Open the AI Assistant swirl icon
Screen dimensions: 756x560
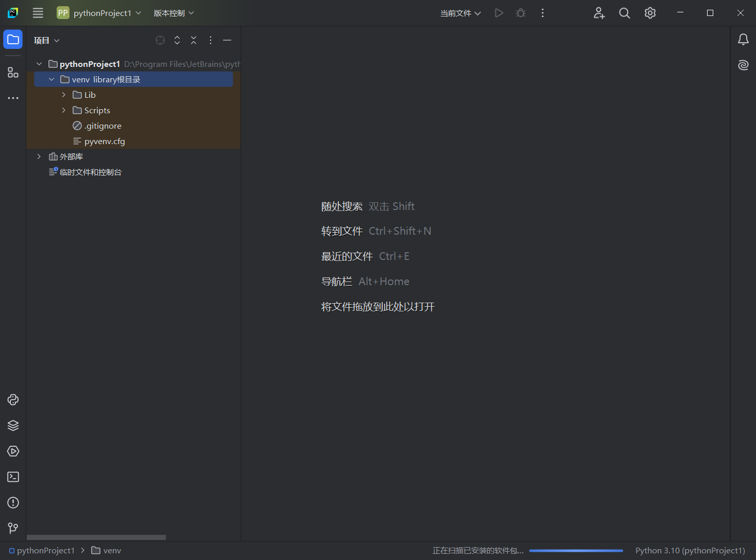[743, 65]
